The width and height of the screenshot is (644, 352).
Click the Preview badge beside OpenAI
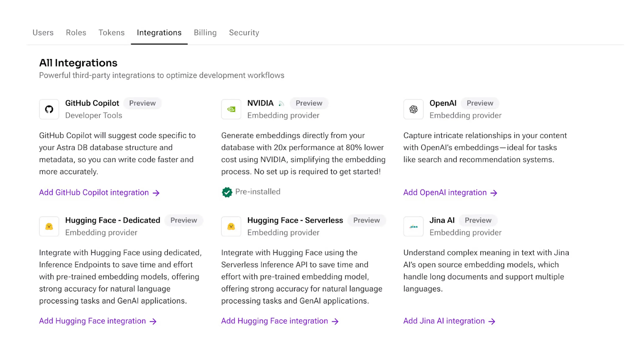click(480, 103)
